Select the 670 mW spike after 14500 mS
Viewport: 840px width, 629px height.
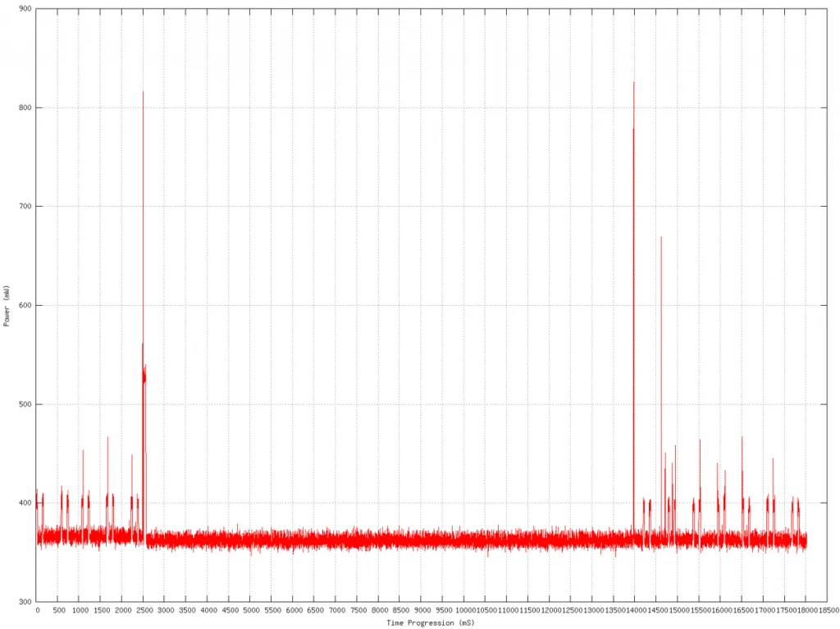pos(661,238)
